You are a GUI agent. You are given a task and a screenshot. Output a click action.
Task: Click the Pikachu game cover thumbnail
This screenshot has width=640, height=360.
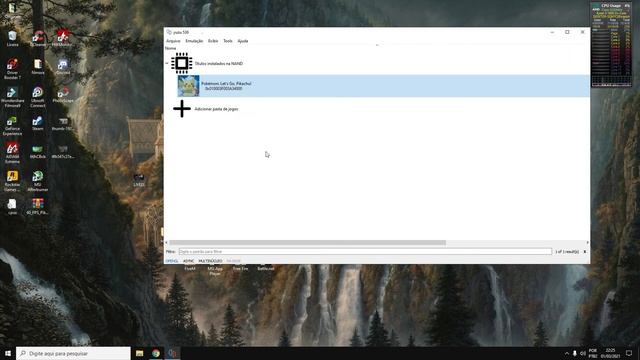pos(189,86)
